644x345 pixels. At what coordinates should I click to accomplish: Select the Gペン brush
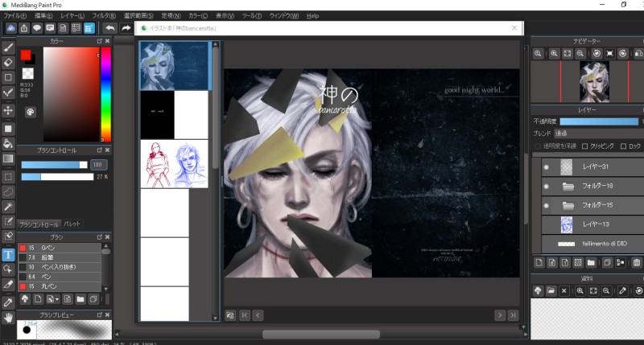coord(60,248)
